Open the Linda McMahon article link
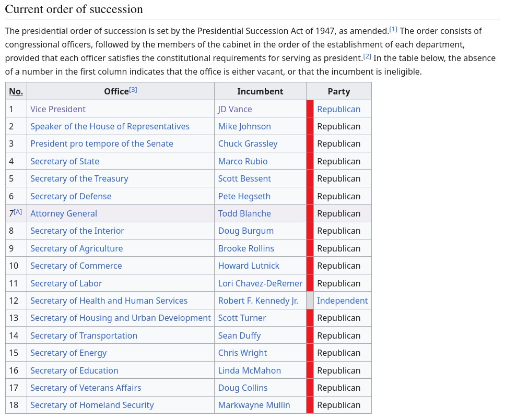The width and height of the screenshot is (505, 420). [250, 371]
